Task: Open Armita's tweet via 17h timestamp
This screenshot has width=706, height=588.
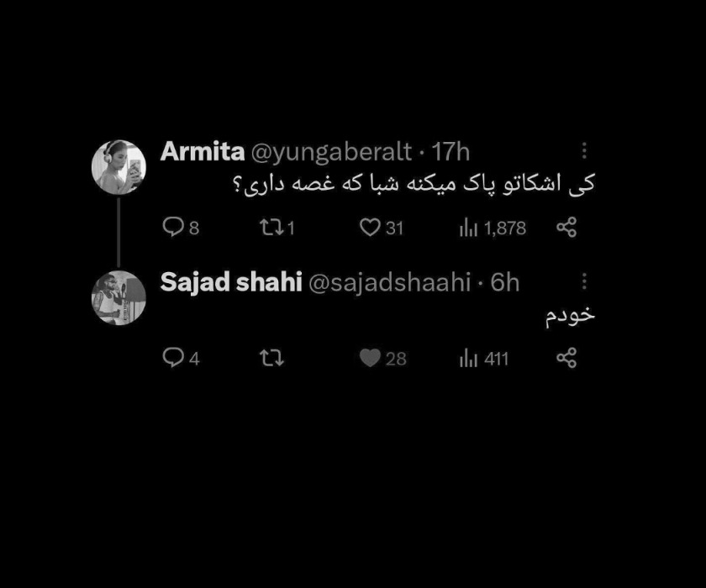Action: coord(450,152)
